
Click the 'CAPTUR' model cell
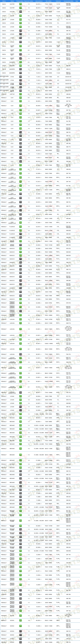[12, 94]
